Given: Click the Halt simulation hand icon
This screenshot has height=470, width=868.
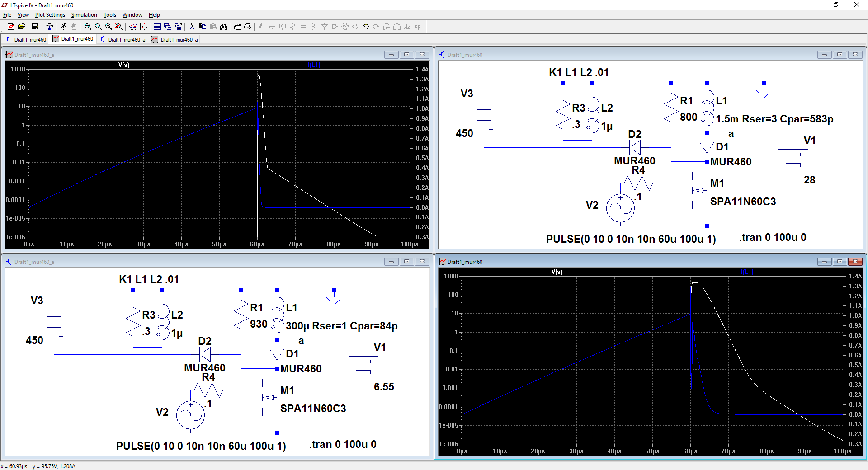Looking at the screenshot, I should click(74, 27).
